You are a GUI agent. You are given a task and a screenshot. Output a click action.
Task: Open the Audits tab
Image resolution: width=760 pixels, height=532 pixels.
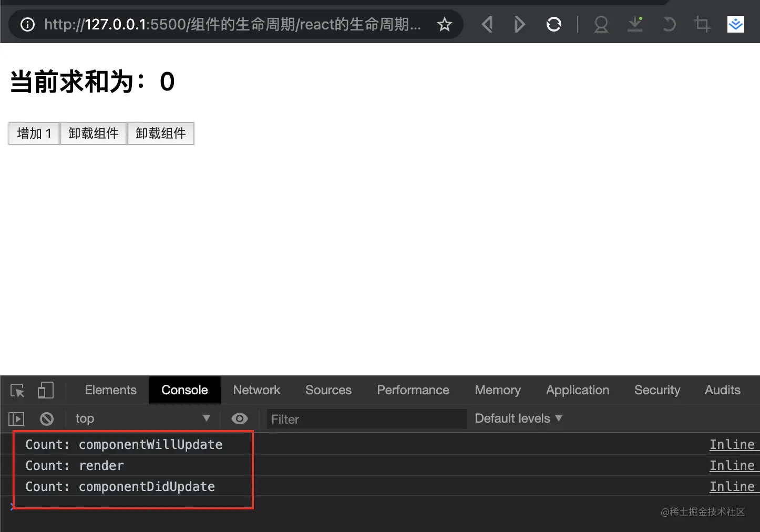[x=723, y=390]
